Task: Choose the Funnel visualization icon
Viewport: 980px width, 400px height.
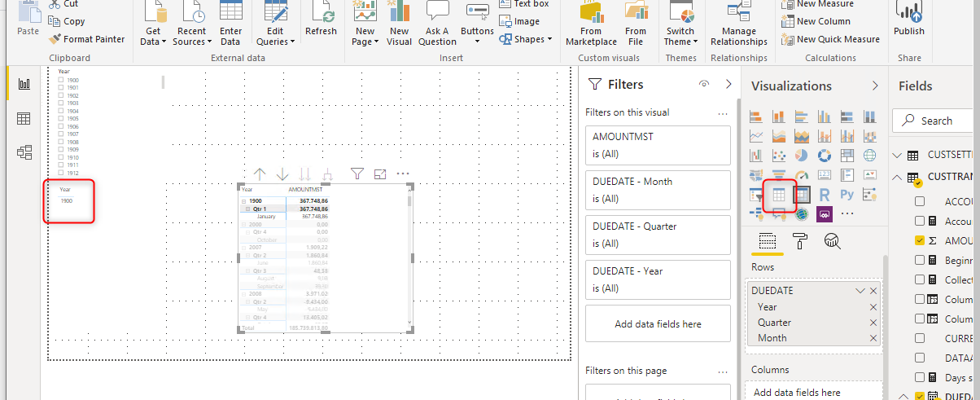Action: (779, 174)
